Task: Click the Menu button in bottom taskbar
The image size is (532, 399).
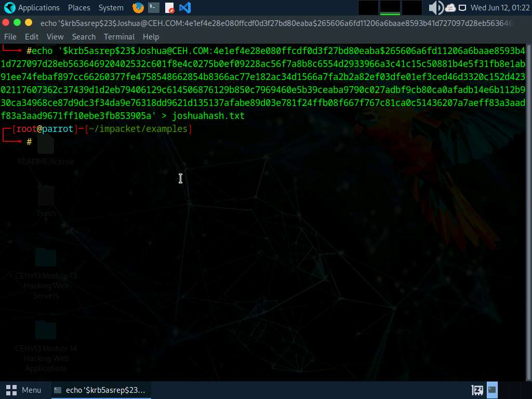Action: pyautogui.click(x=24, y=390)
